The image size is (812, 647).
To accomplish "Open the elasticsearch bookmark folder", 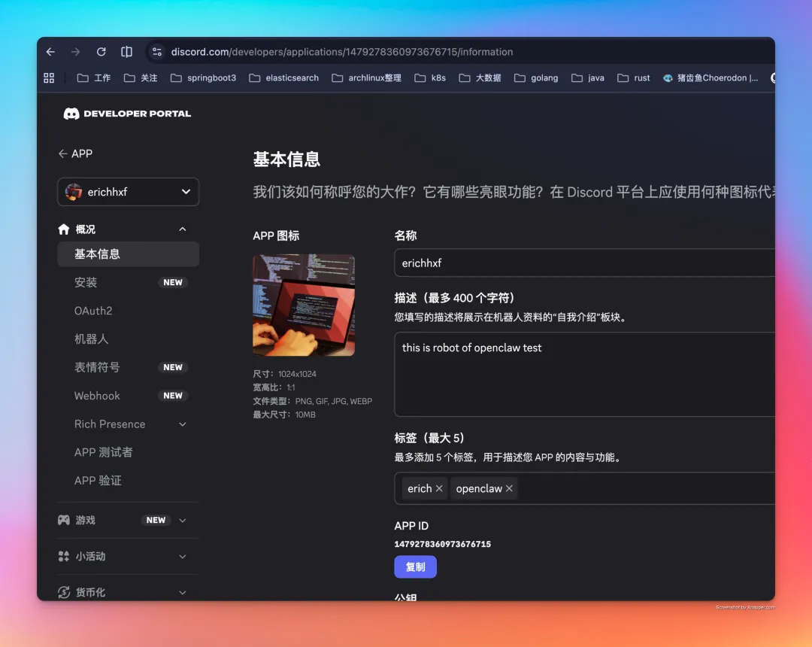I will [x=283, y=77].
